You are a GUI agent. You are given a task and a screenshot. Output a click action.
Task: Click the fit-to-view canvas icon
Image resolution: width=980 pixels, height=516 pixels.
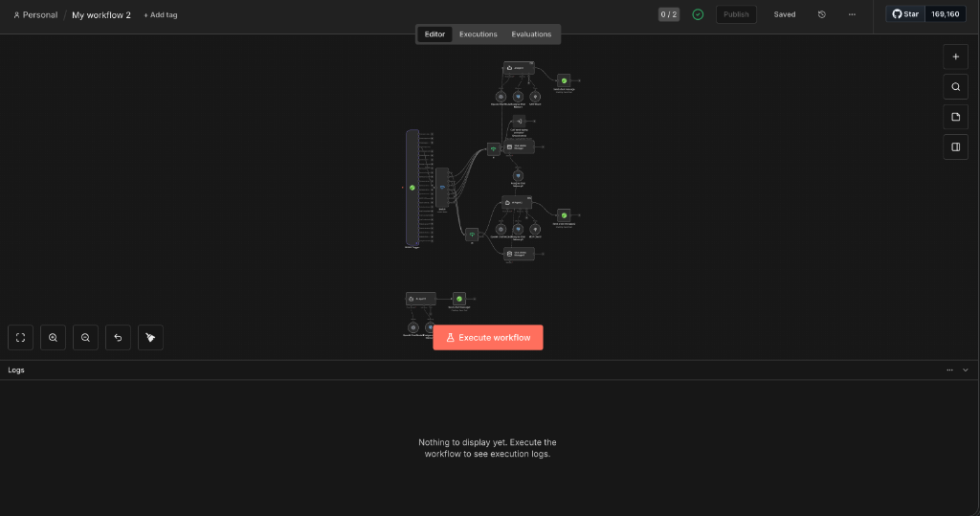(21, 338)
